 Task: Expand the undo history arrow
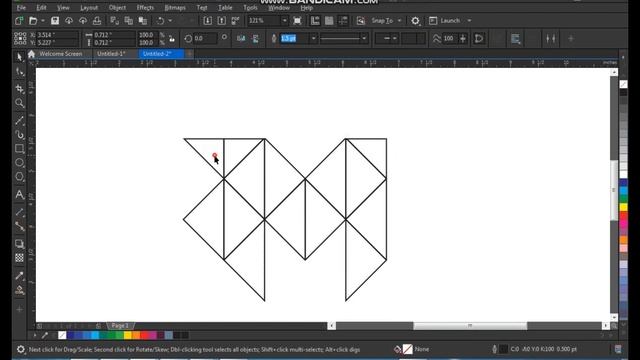pos(170,20)
